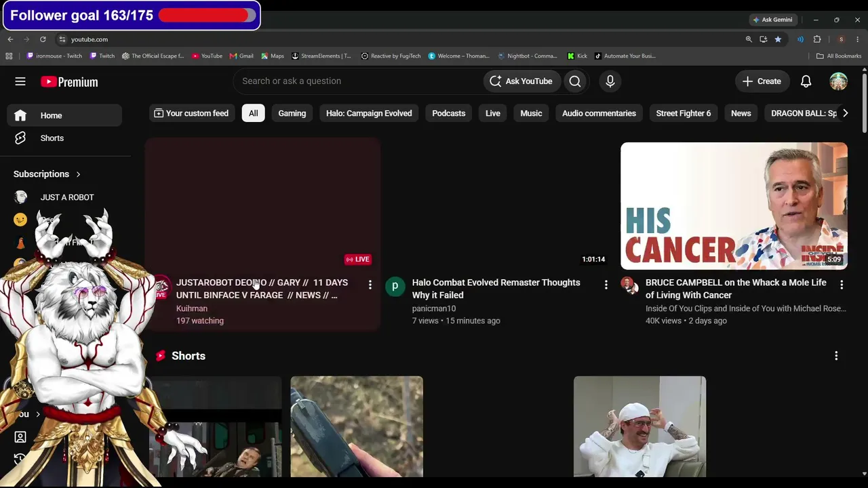Open more options for Halo Combat Evolved video
868x488 pixels.
tap(606, 285)
